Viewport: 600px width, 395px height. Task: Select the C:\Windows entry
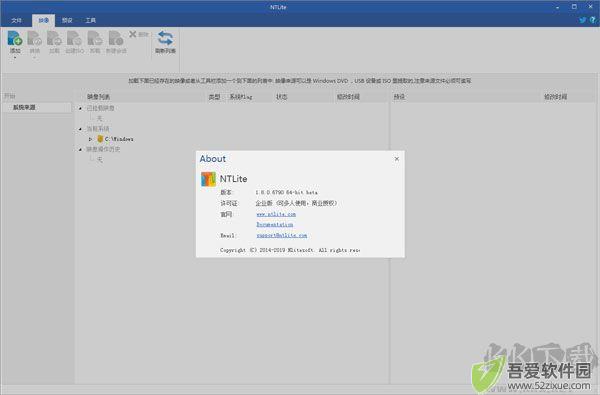click(119, 139)
